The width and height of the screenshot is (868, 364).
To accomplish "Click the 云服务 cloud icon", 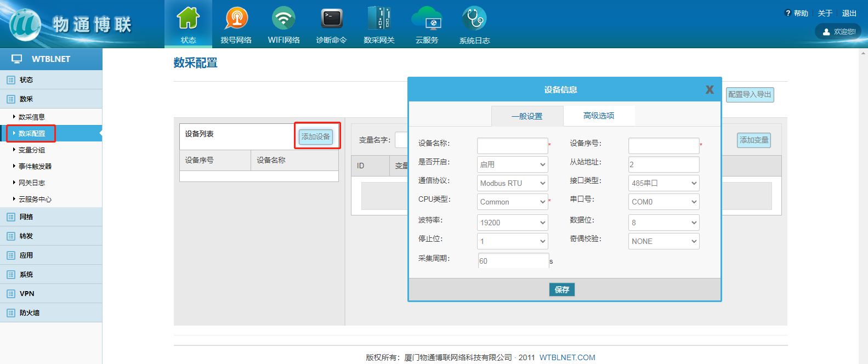I will tap(427, 19).
